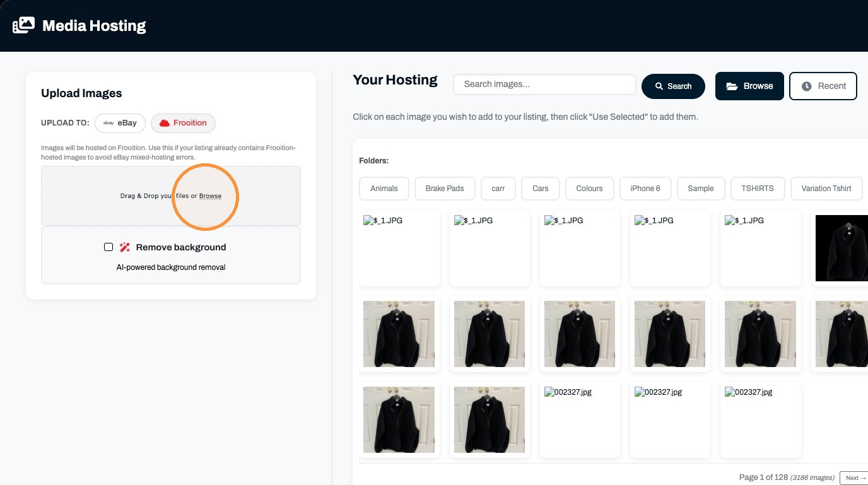Select the first 002327.jpg image tile
Image resolution: width=868 pixels, height=485 pixels.
click(580, 420)
